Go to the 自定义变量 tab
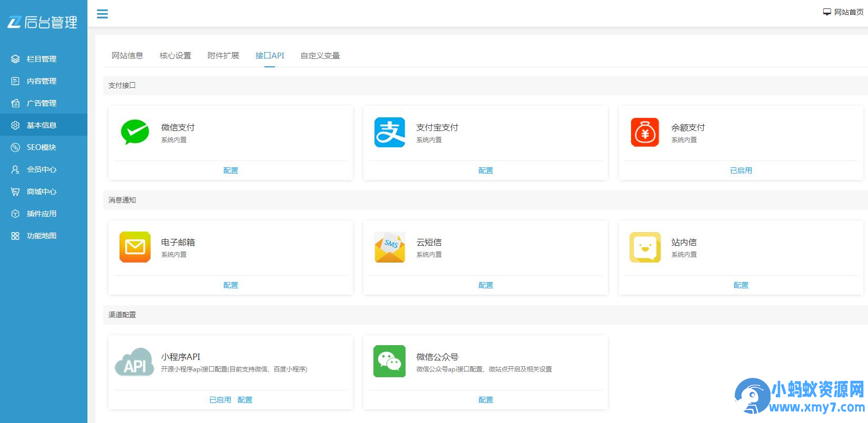Viewport: 868px width, 423px height. click(x=320, y=56)
